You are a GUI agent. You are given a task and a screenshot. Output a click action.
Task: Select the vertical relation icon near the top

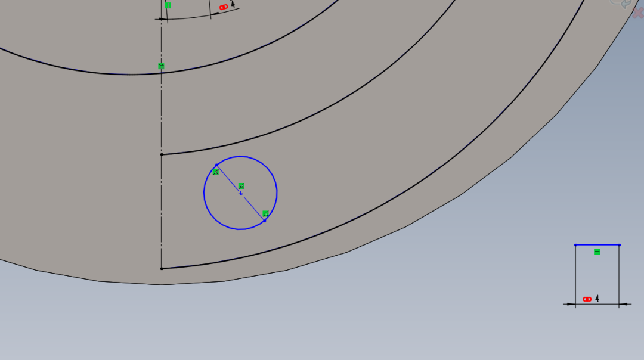[x=168, y=5]
